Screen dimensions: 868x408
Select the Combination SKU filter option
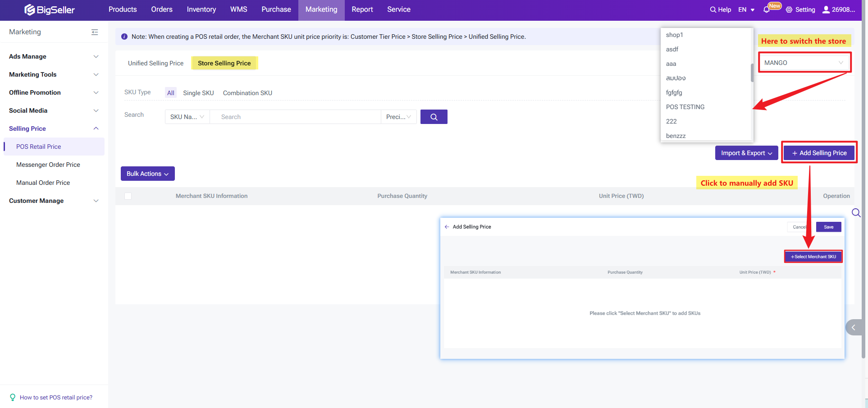[247, 93]
